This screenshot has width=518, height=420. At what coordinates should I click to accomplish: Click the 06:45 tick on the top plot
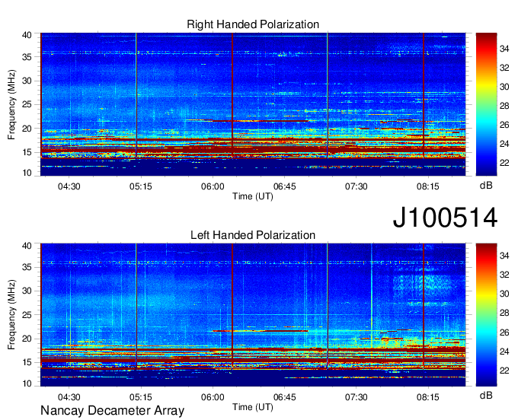coord(284,186)
